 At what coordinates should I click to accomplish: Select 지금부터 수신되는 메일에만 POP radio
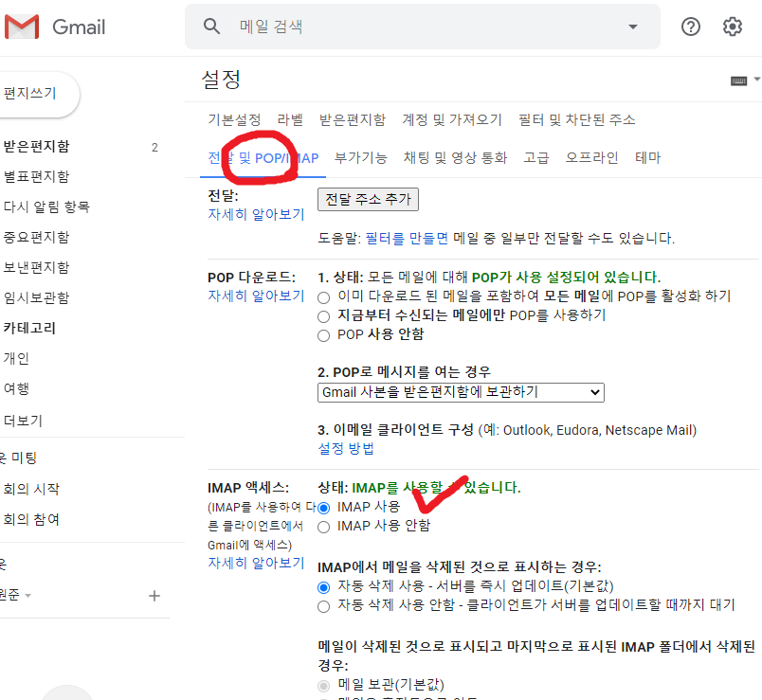point(323,316)
